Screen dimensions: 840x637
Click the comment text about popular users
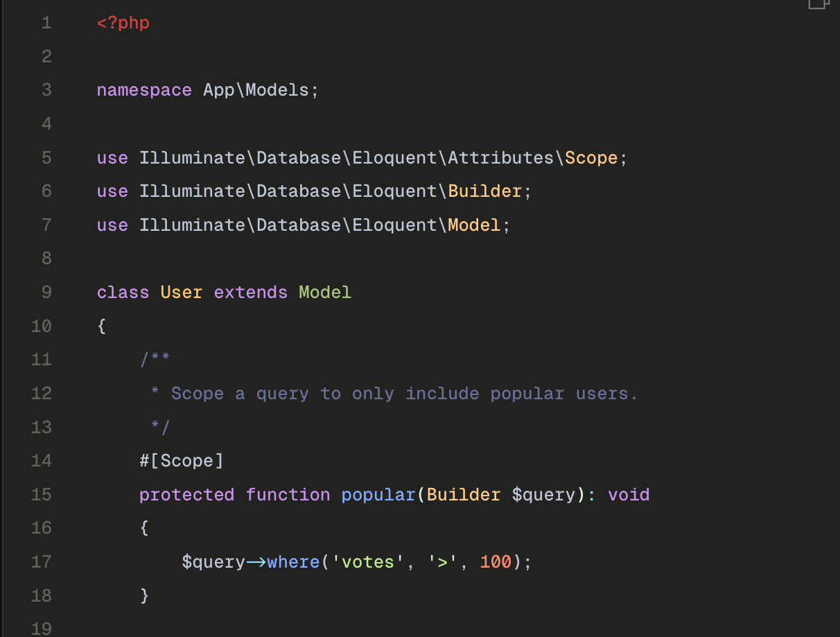(x=404, y=394)
